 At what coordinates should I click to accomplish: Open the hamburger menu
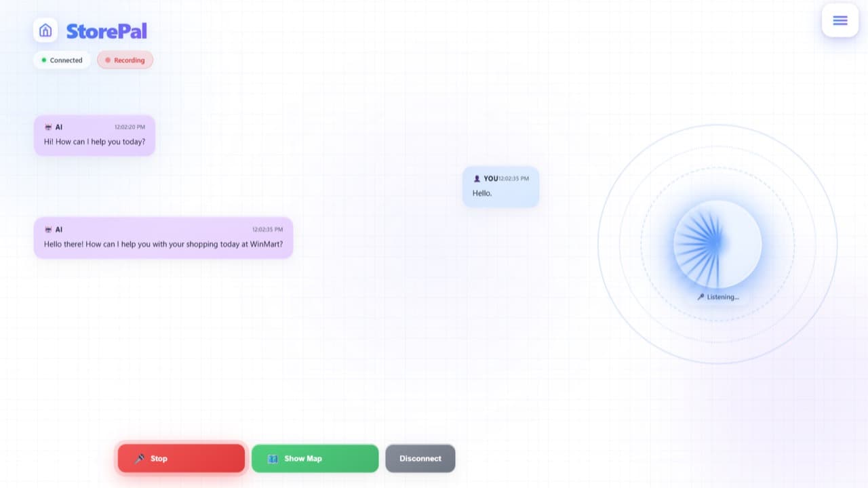coord(840,20)
